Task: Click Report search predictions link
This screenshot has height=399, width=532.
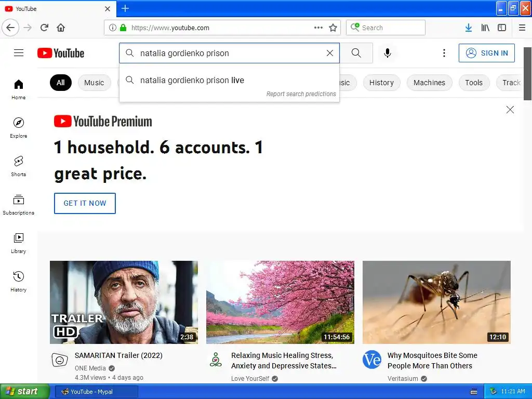Action: tap(301, 94)
